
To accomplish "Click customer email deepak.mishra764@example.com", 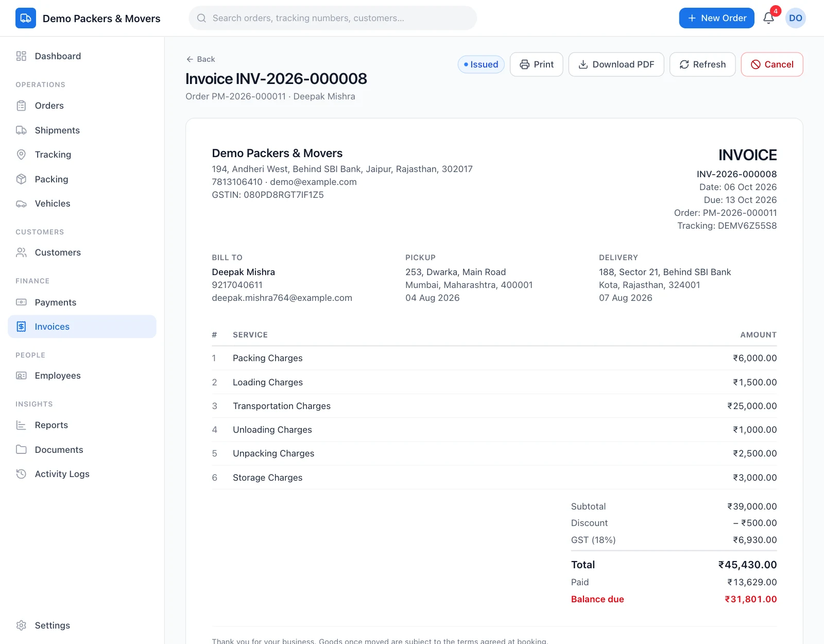I will tap(282, 298).
